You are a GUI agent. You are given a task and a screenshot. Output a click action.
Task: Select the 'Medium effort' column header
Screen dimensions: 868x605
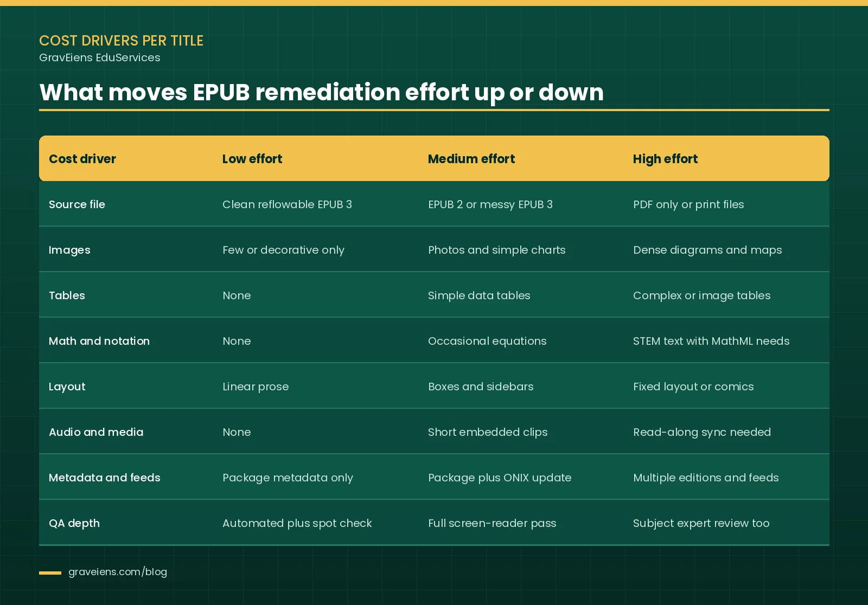pos(471,159)
